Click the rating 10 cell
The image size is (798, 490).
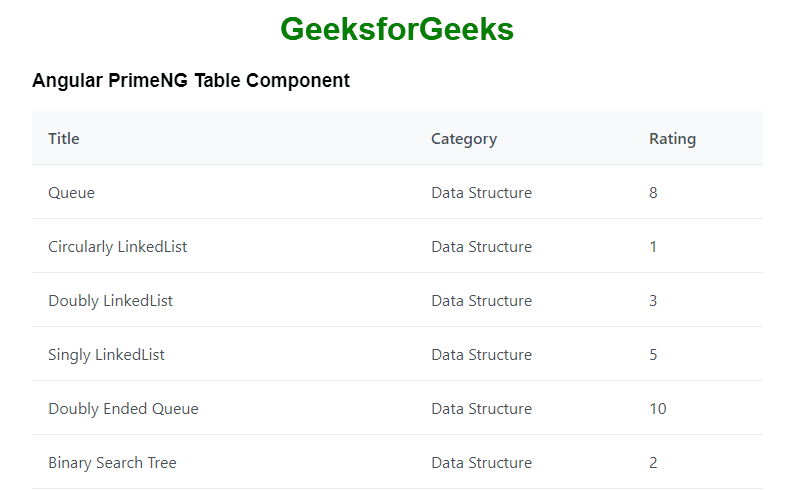[x=658, y=409]
